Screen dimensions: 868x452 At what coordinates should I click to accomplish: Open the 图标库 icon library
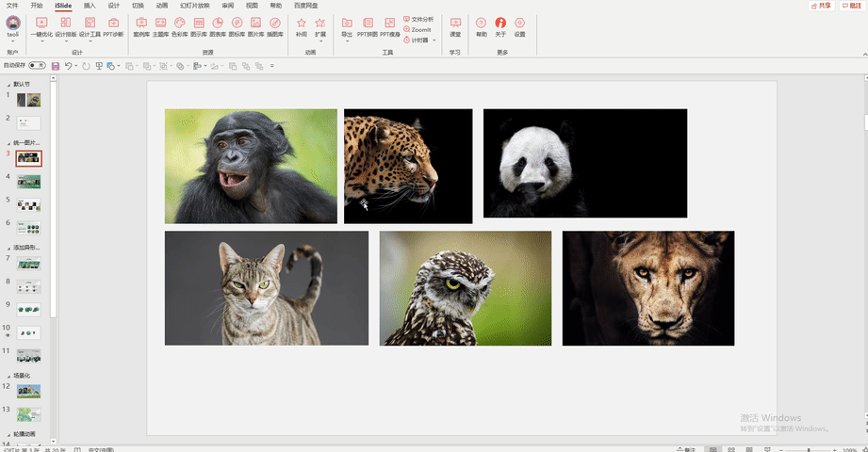[x=237, y=26]
